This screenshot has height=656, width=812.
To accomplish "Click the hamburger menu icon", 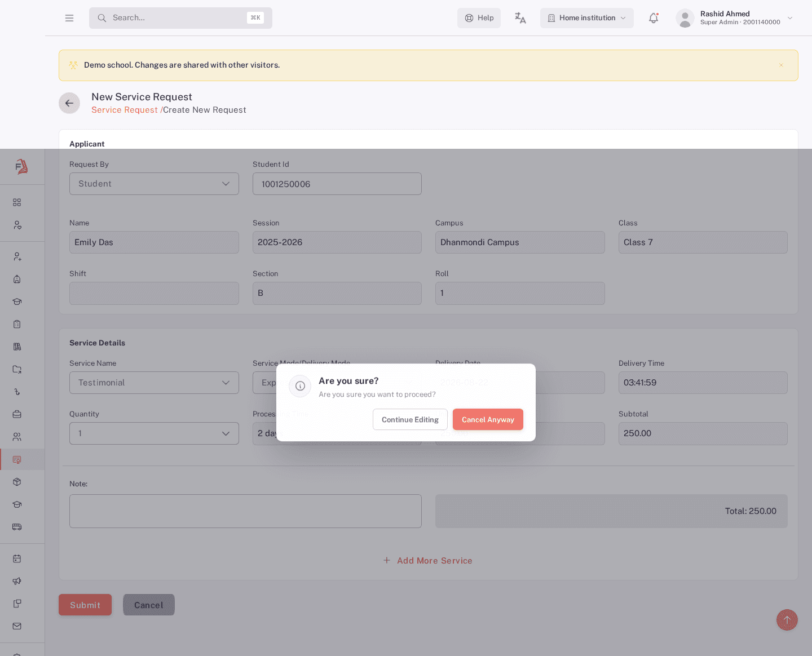I will [x=69, y=18].
